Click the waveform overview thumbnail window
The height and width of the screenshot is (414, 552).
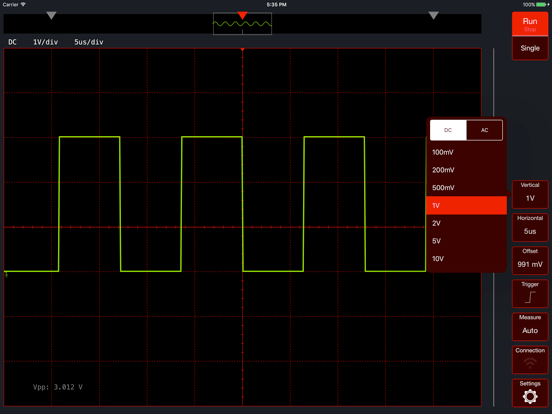click(x=242, y=24)
